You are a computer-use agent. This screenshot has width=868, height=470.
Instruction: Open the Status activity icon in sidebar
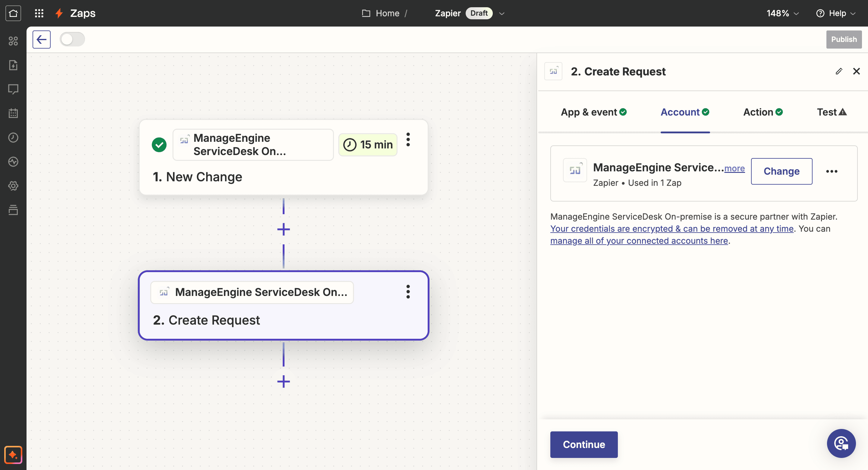coord(13,162)
